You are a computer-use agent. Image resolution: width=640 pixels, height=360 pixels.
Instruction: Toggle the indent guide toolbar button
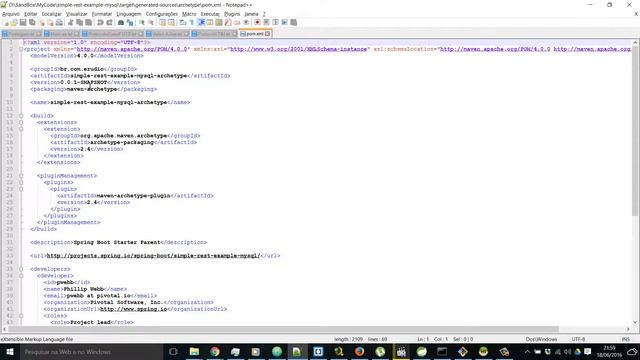[201, 22]
